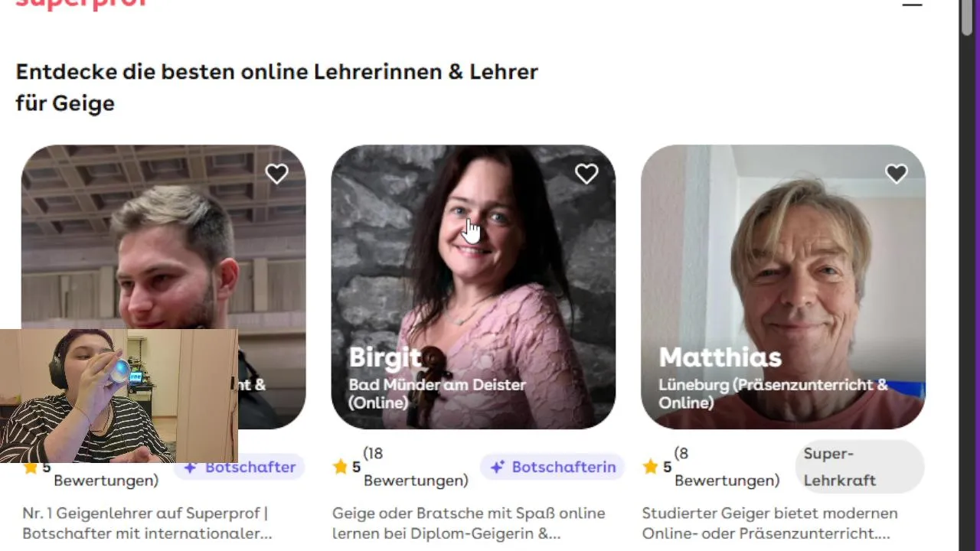Viewport: 980px width, 551px height.
Task: Click Birgit's description about Geige oder Bratsche
Action: 469,523
